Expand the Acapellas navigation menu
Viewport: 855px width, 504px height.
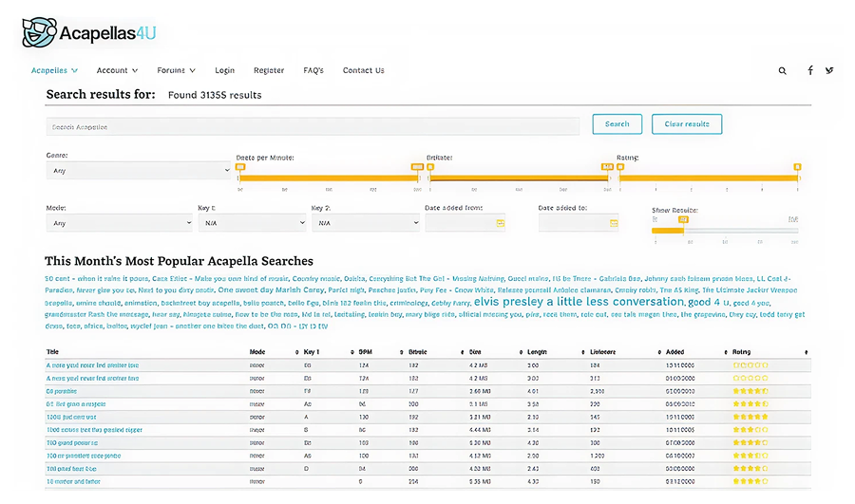tap(54, 70)
